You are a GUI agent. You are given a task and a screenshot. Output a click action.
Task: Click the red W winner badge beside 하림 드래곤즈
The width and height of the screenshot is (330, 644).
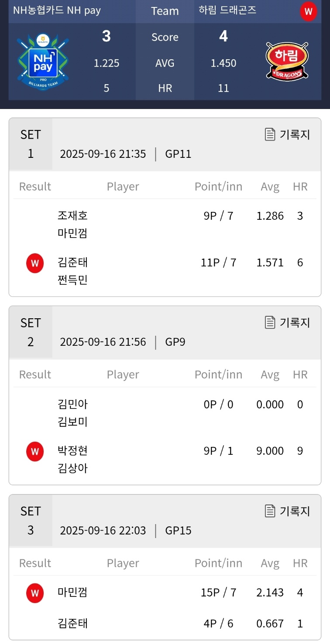(308, 11)
